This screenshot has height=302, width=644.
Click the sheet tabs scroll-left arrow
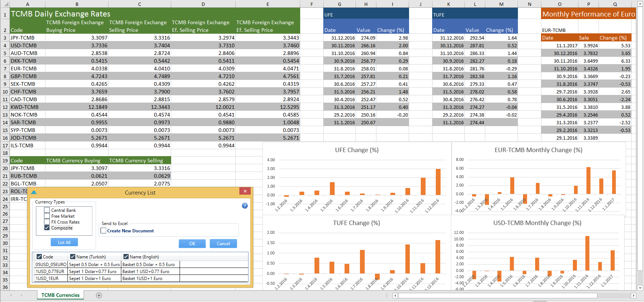tap(11, 295)
